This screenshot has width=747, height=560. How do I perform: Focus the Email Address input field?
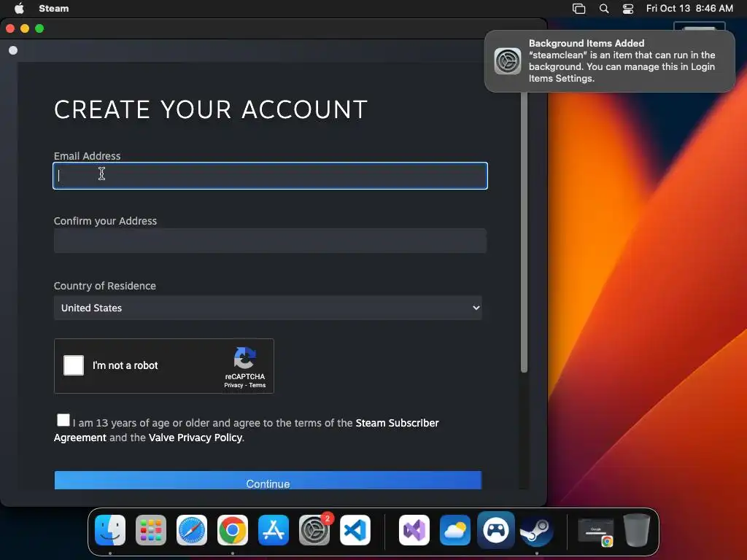pyautogui.click(x=270, y=176)
